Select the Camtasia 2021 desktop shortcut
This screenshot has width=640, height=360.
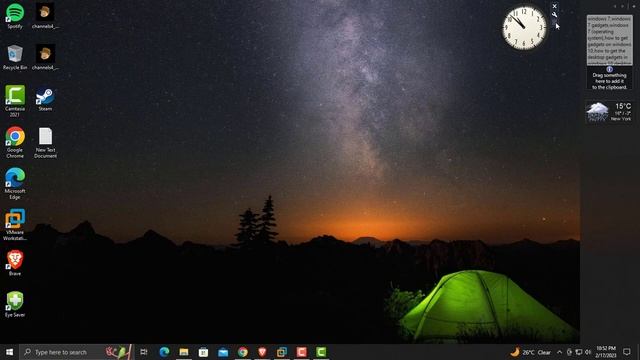tap(15, 101)
